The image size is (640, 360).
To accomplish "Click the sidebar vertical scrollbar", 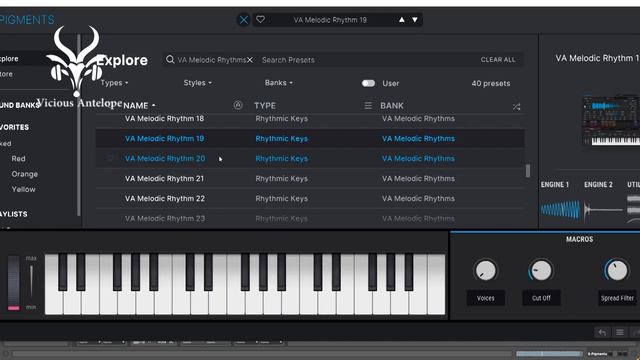I will (x=79, y=125).
